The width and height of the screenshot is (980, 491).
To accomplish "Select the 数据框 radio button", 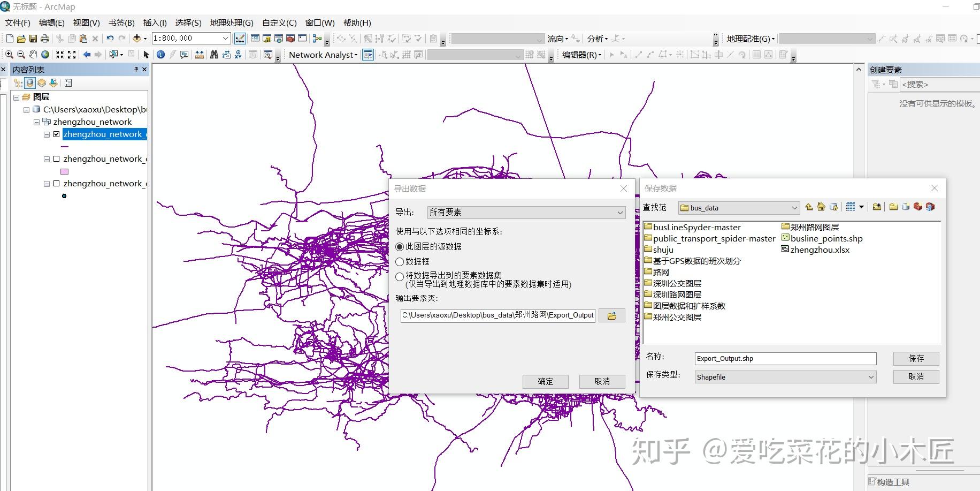I will (400, 261).
